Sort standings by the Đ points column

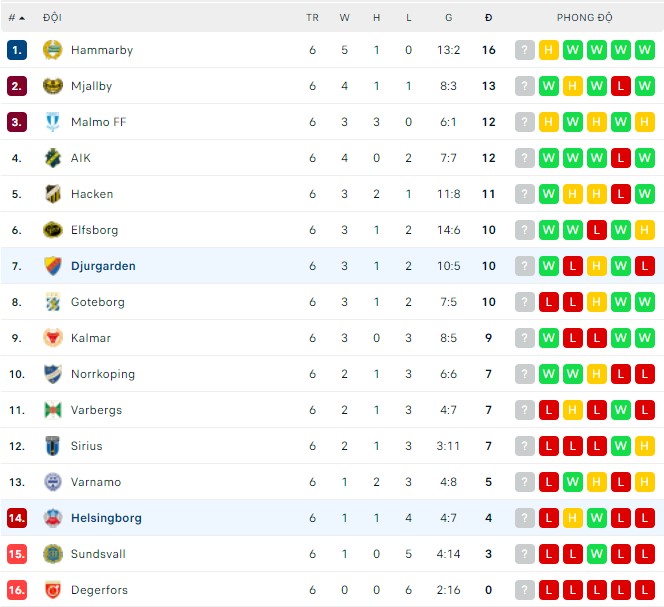tap(488, 18)
